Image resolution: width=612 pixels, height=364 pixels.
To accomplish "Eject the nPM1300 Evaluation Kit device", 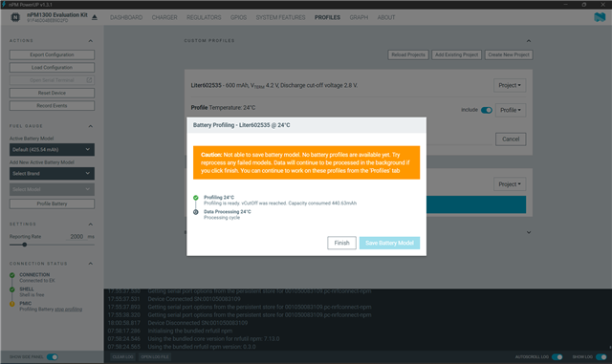I will coord(95,17).
